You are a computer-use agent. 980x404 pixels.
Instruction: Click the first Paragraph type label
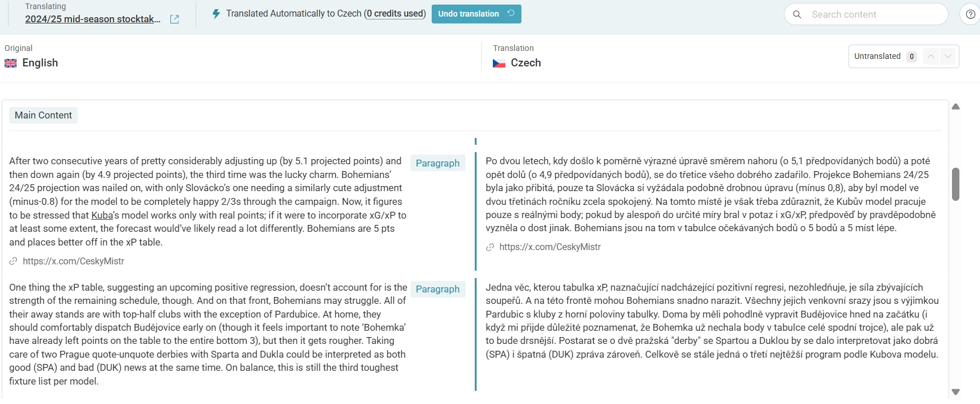437,163
